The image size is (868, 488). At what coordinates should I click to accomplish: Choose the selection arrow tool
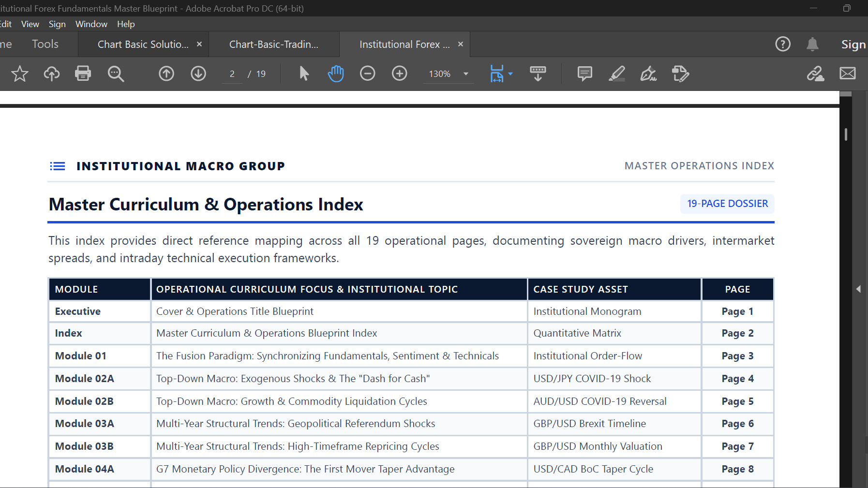(304, 74)
